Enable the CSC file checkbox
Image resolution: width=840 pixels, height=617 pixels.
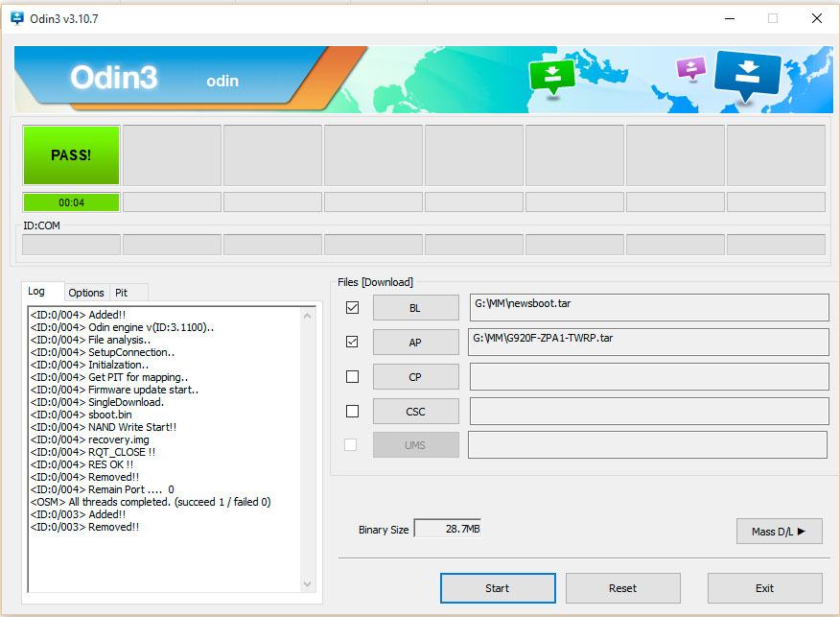pyautogui.click(x=352, y=411)
